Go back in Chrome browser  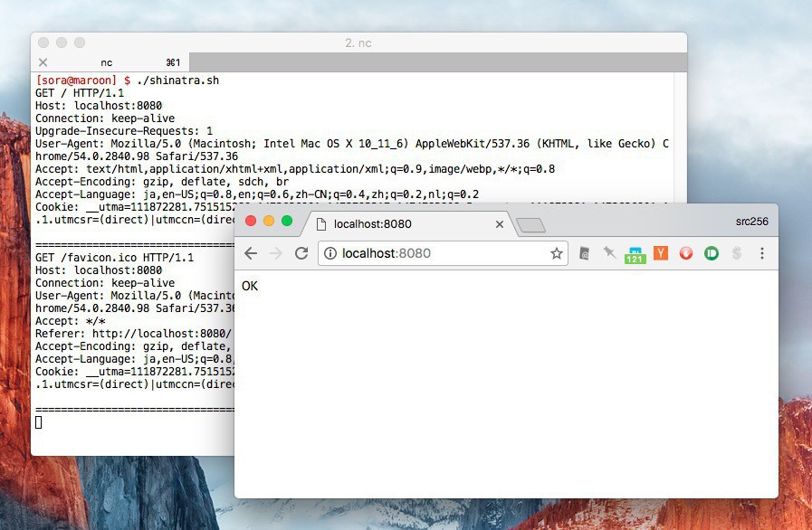pos(251,253)
